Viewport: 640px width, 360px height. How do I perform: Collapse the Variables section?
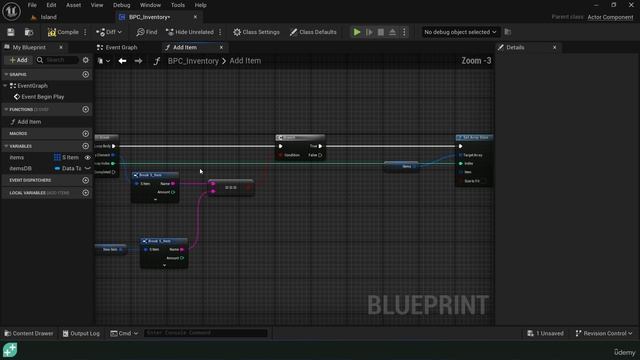6,146
